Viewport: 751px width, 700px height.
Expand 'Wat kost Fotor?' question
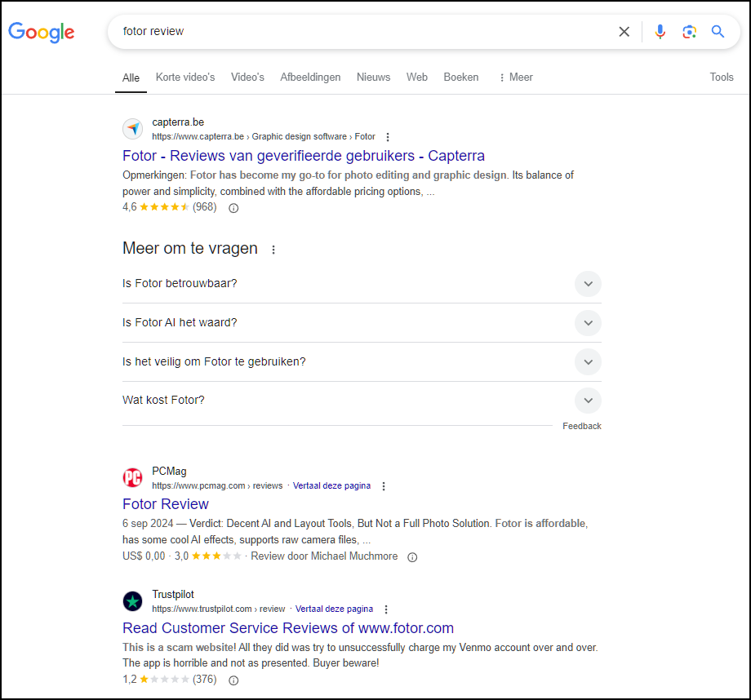pos(588,401)
